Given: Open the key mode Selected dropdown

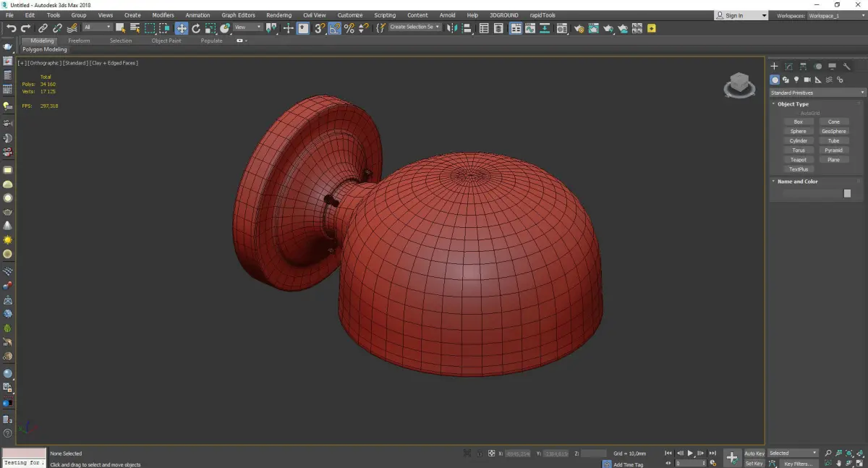Looking at the screenshot, I should pos(793,453).
